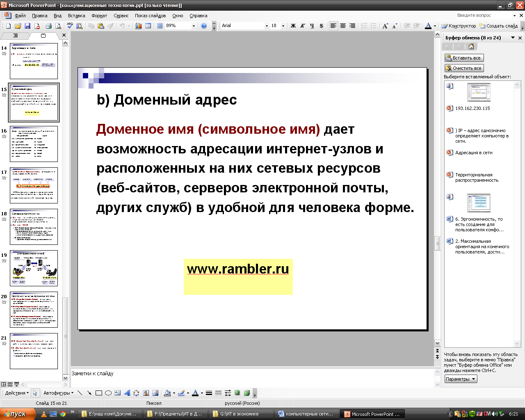Choose dash style in drawing toolbar

point(218,393)
